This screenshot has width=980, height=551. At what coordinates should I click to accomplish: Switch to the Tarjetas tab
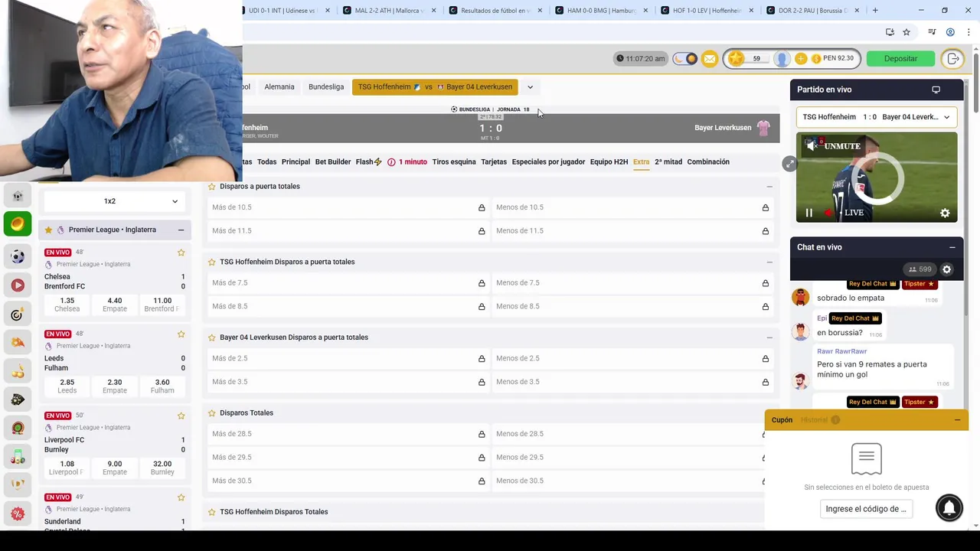tap(494, 162)
